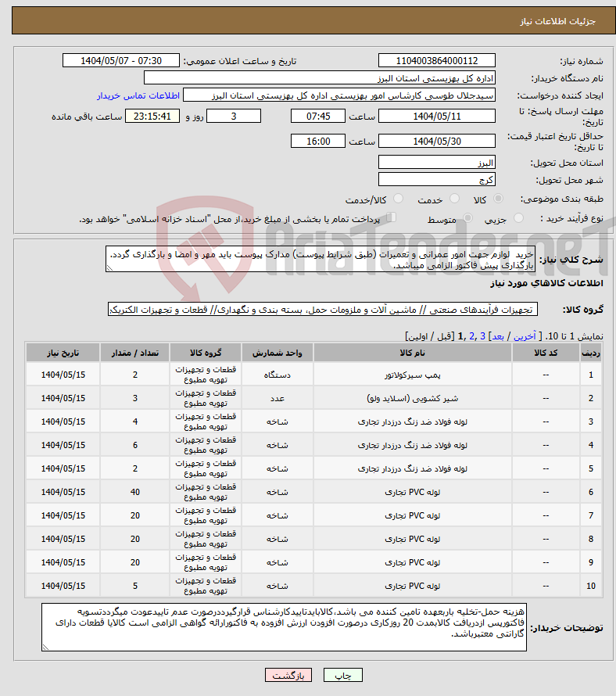
Task: Click the ردیف column header
Action: click(x=591, y=353)
